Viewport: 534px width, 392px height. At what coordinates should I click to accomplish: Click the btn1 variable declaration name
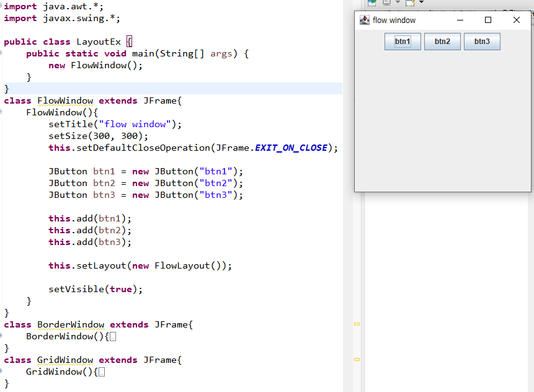[104, 171]
